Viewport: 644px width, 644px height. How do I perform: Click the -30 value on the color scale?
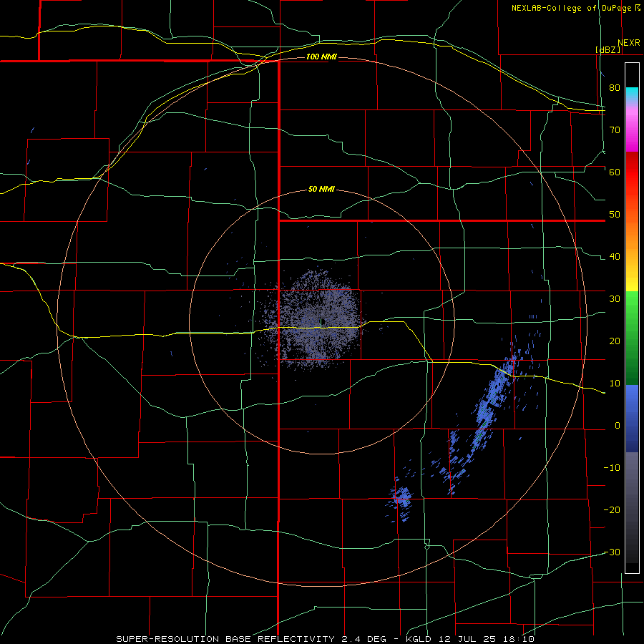coord(612,552)
